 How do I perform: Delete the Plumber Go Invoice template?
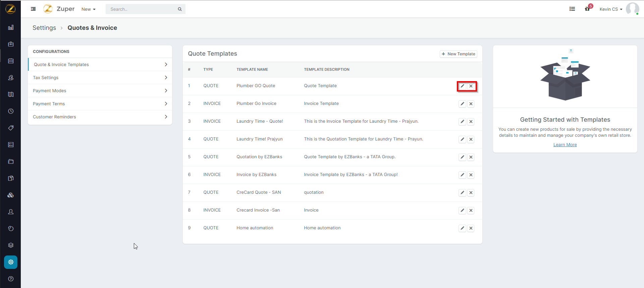click(471, 104)
